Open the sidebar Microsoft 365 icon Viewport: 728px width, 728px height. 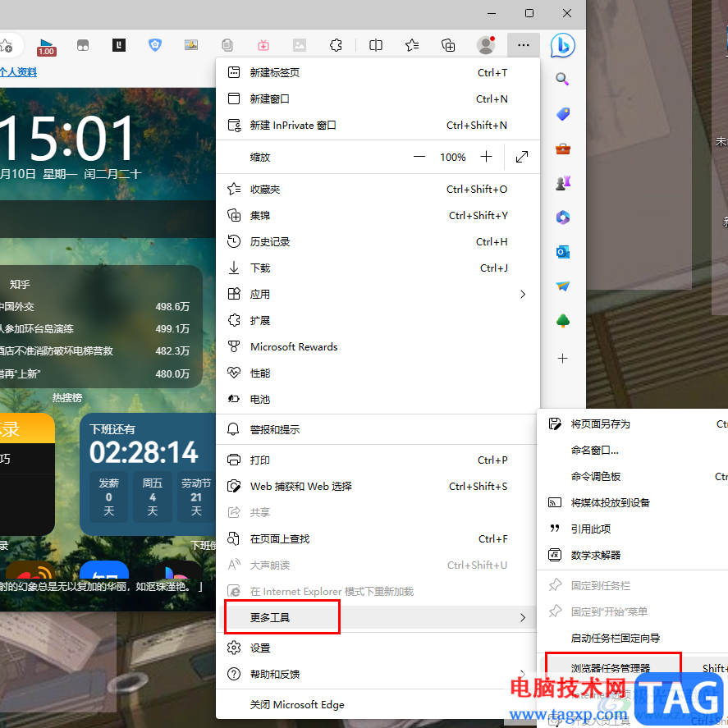[563, 217]
